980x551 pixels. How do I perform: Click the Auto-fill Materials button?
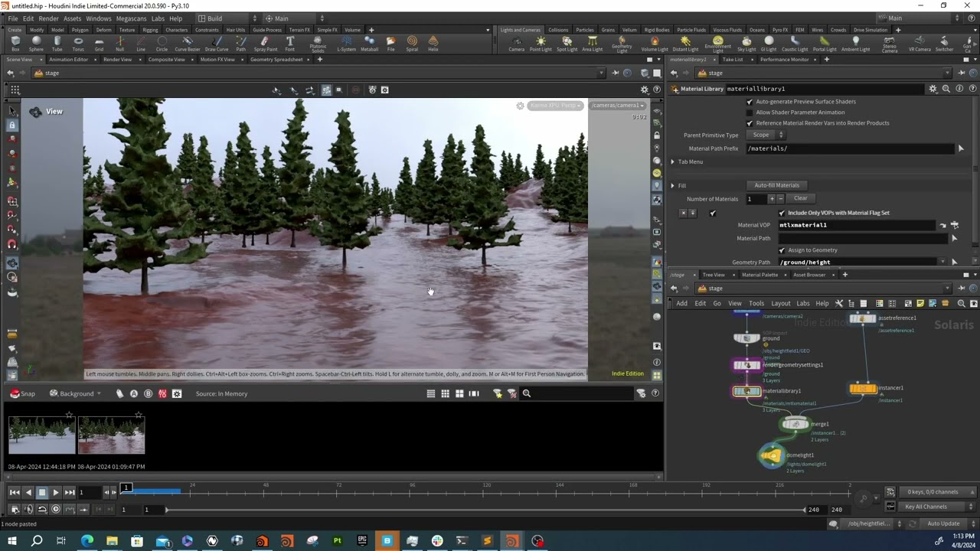tap(776, 185)
